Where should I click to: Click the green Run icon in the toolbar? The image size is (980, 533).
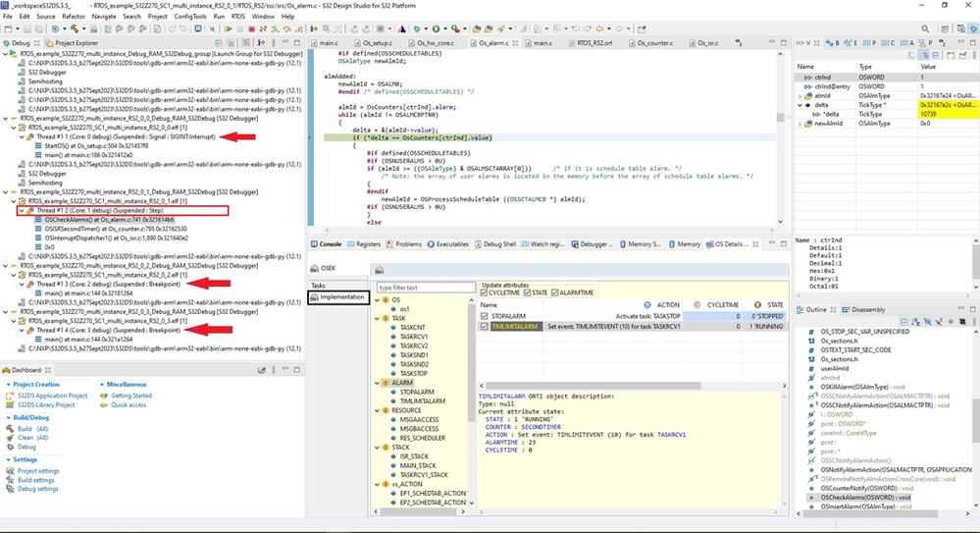(436, 29)
